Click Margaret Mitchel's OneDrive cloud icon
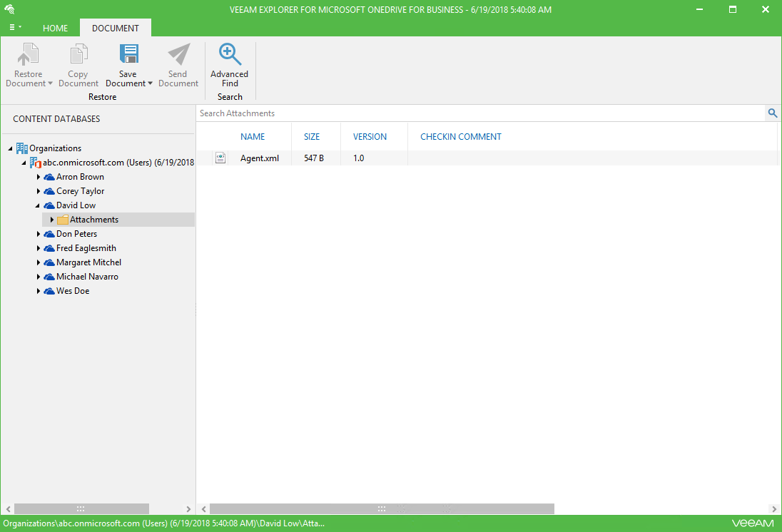Screen dimensions: 782x532 [x=49, y=262]
